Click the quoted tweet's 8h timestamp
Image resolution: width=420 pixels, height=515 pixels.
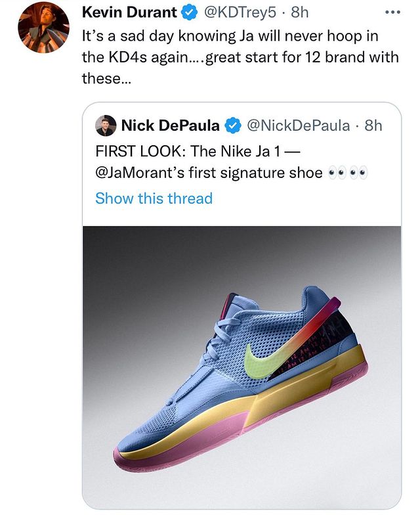point(373,125)
